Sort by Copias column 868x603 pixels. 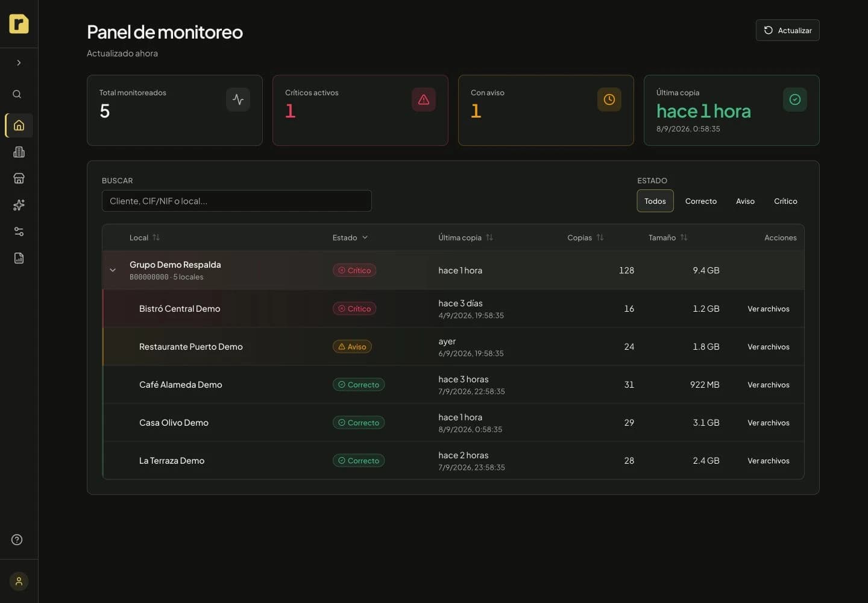tap(585, 238)
